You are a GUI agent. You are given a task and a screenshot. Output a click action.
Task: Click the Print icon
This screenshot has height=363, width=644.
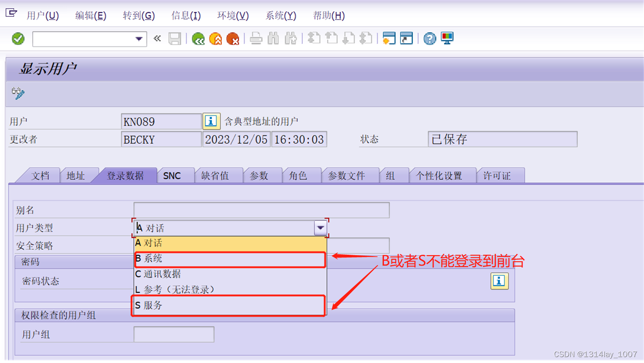click(256, 39)
